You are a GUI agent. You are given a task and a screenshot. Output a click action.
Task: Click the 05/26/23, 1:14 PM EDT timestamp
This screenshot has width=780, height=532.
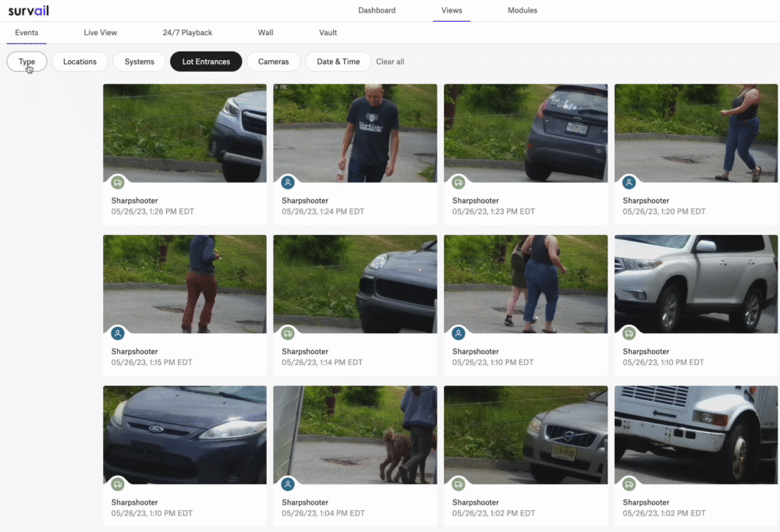(322, 362)
